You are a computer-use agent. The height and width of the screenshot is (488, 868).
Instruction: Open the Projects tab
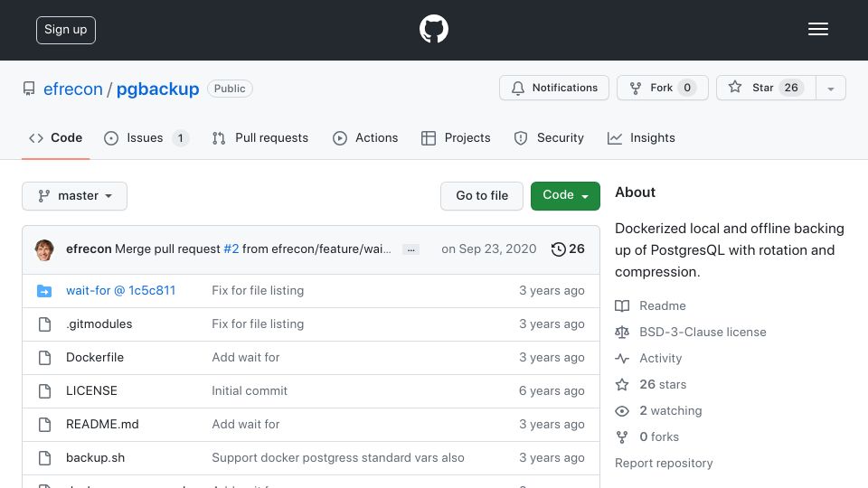click(x=456, y=137)
